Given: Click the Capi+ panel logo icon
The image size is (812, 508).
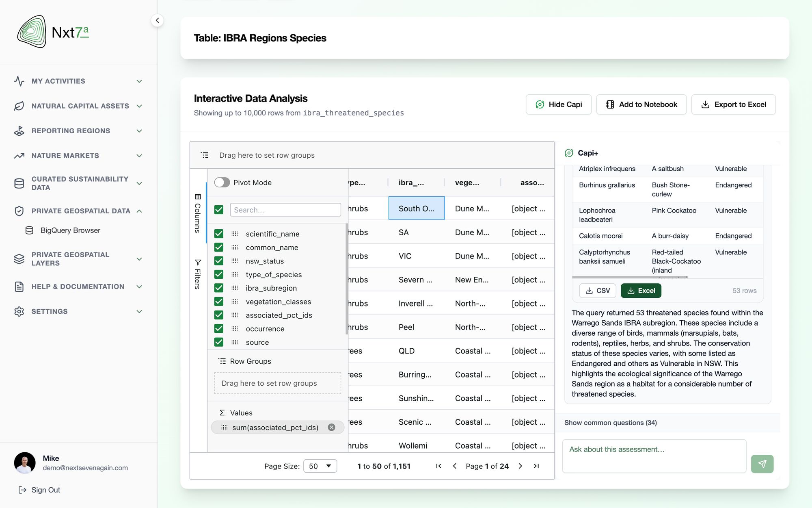Looking at the screenshot, I should click(569, 153).
